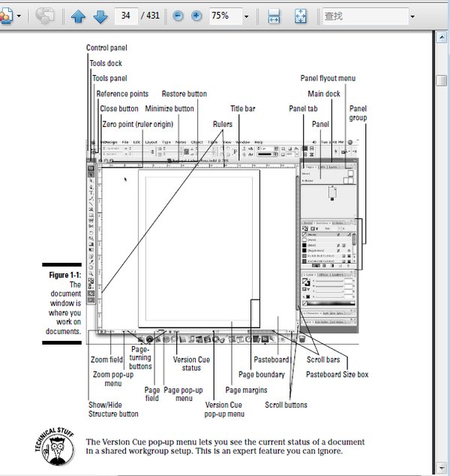450x476 pixels.
Task: Click the fit width scrolling icon
Action: 274,16
